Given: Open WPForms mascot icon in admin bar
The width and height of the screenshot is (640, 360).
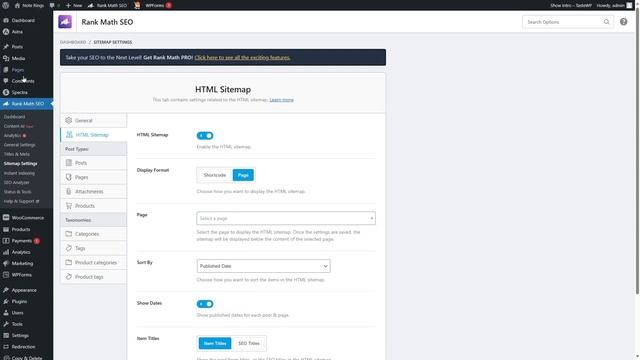Looking at the screenshot, I should 137,5.
